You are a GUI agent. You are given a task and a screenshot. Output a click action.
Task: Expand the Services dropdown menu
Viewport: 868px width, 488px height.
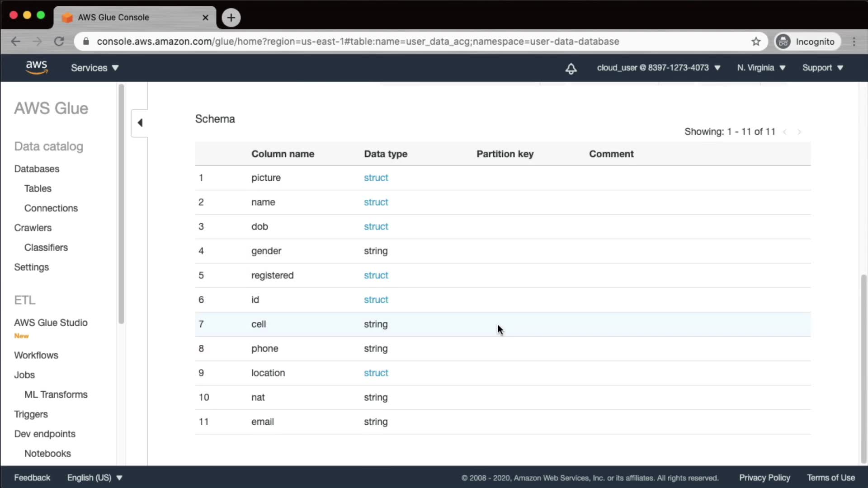[94, 68]
